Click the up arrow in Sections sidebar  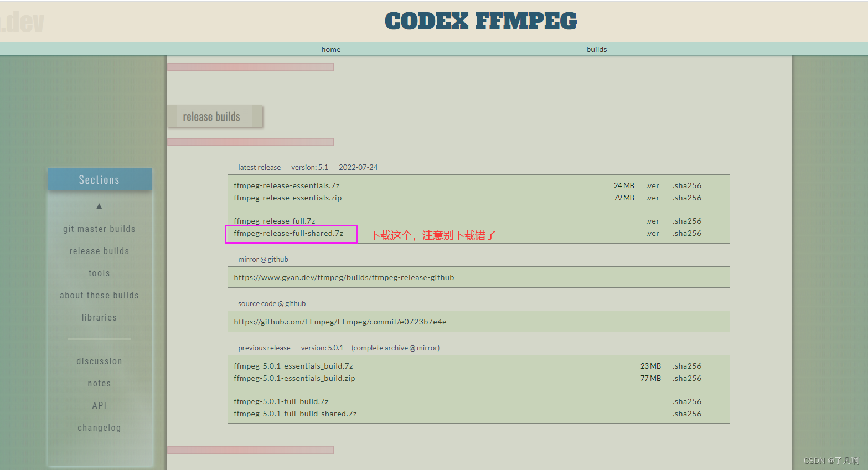99,206
